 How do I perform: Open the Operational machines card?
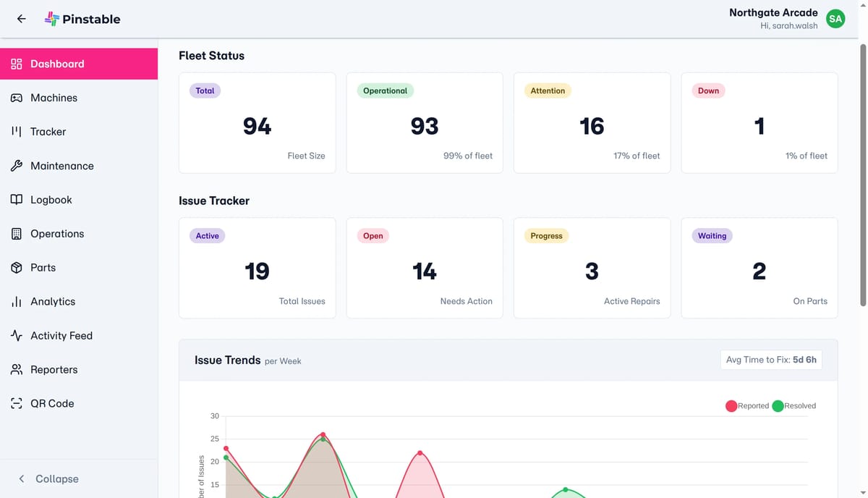pos(425,122)
